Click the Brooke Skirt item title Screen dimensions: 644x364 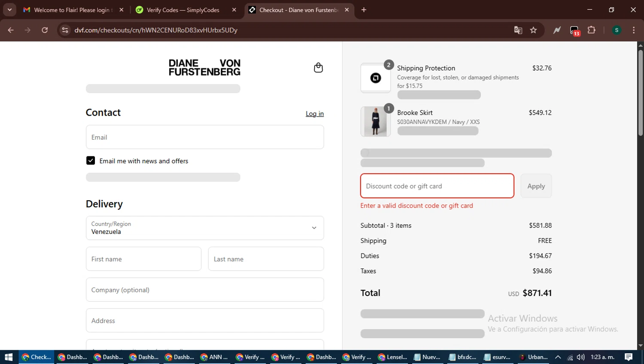click(415, 113)
